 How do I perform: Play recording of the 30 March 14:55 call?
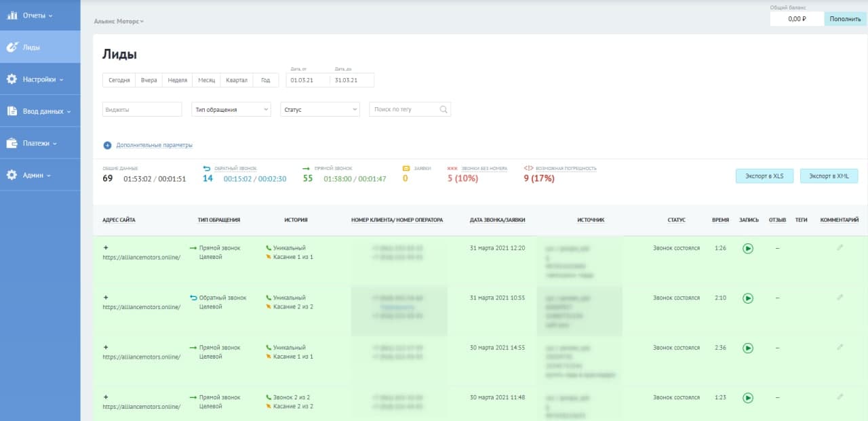(x=747, y=348)
